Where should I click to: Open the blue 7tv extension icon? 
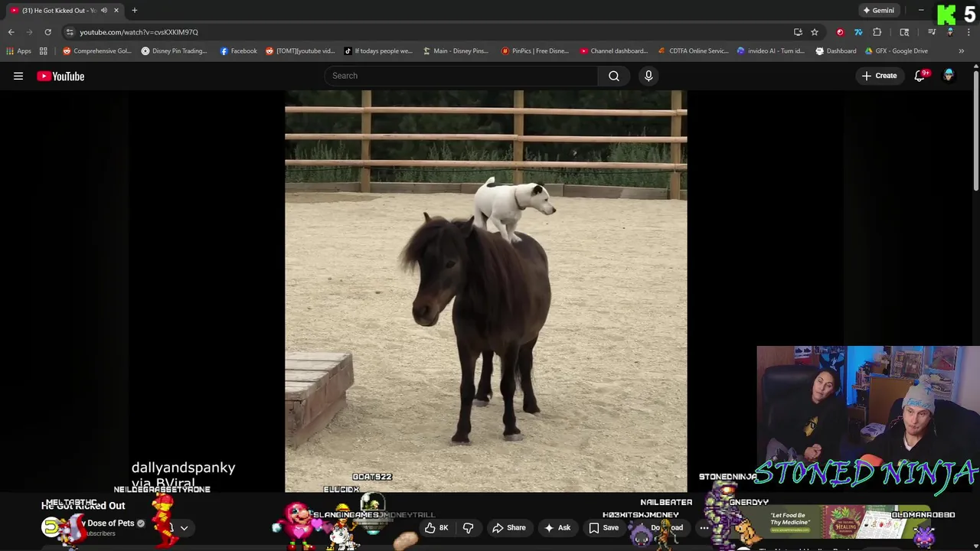tap(858, 32)
